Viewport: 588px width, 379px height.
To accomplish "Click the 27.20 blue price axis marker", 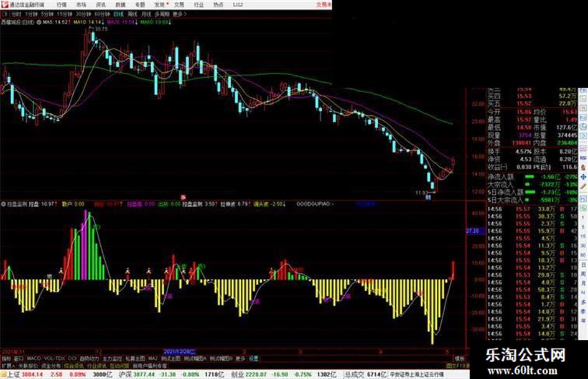I will 475,231.
